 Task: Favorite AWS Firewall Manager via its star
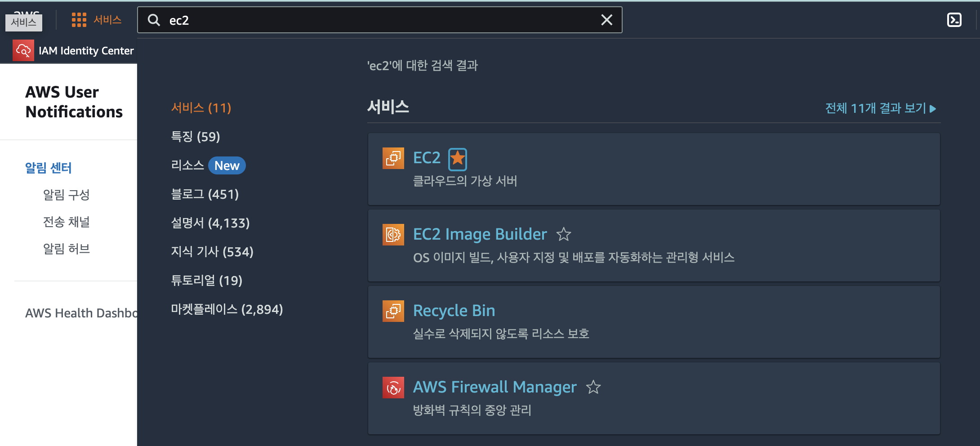[593, 387]
